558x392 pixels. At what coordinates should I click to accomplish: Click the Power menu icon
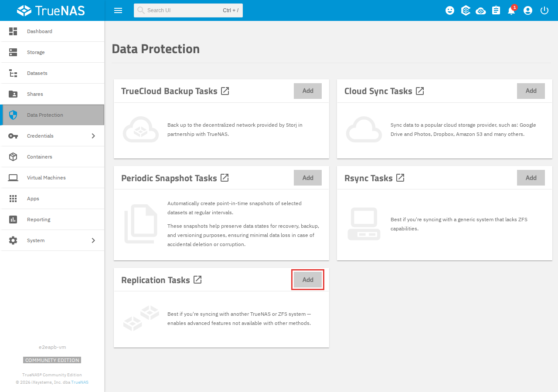click(544, 10)
